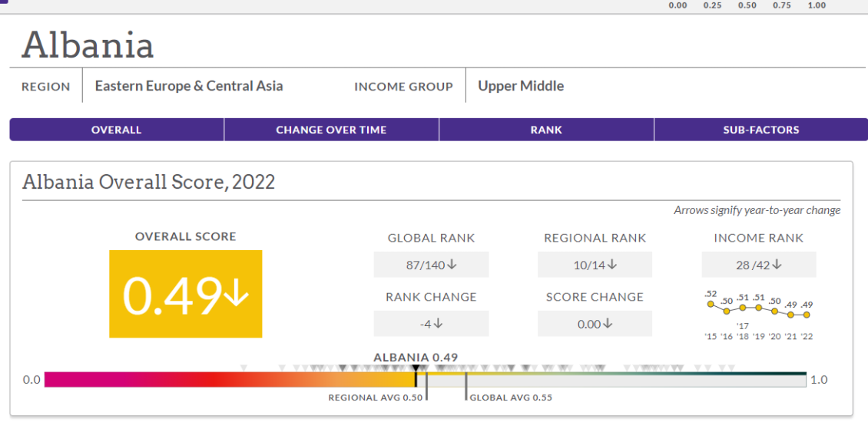This screenshot has width=868, height=422.
Task: Click the down arrow beside overall score 0.49
Action: (x=235, y=295)
